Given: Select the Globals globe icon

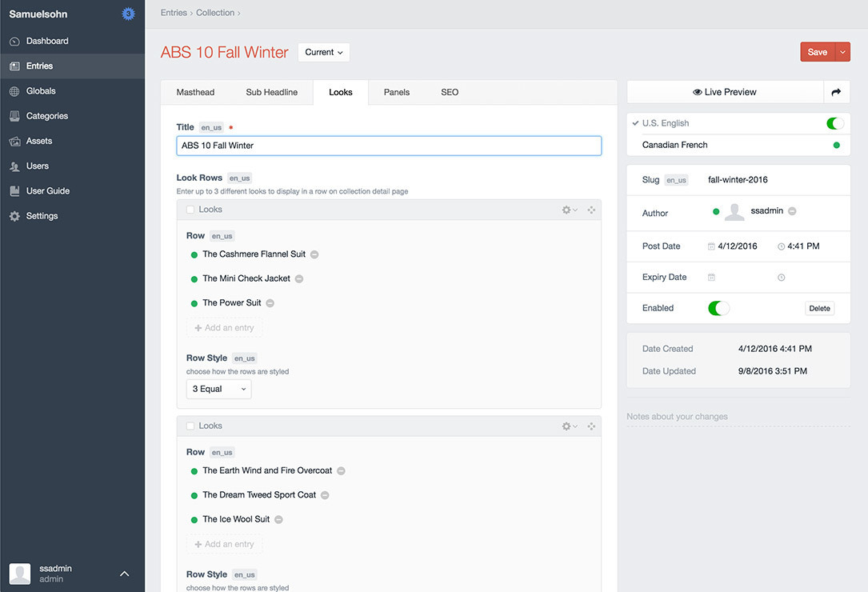Looking at the screenshot, I should click(14, 91).
